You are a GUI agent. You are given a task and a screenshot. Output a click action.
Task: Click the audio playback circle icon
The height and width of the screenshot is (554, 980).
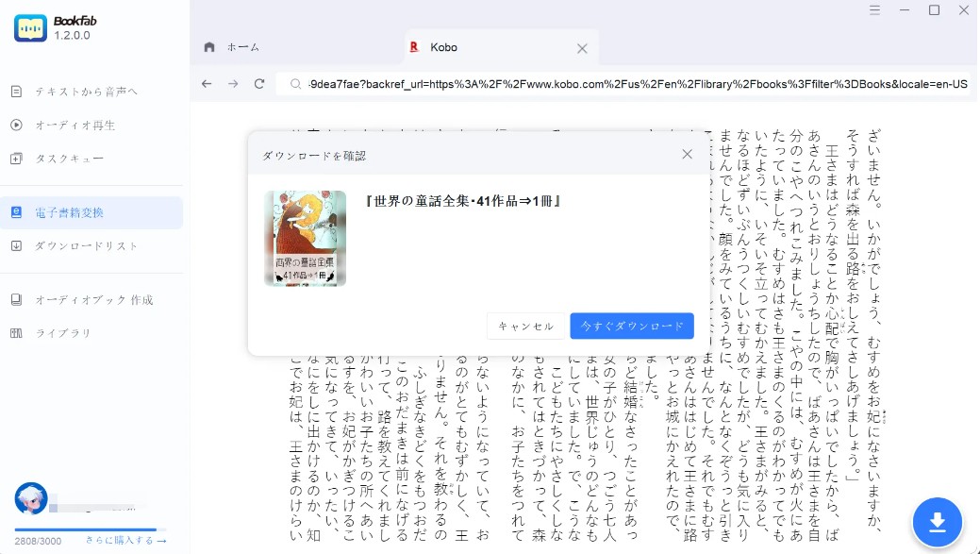pos(17,126)
